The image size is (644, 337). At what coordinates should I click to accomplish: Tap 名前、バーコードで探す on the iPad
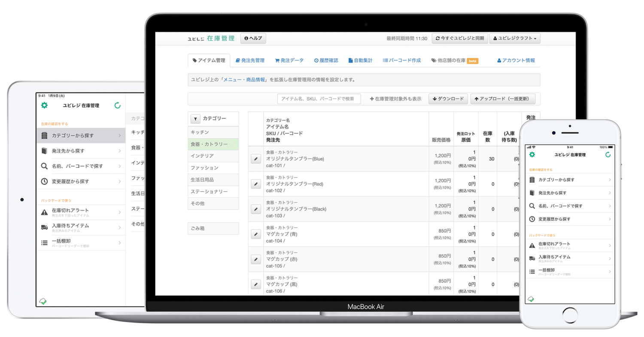point(81,166)
